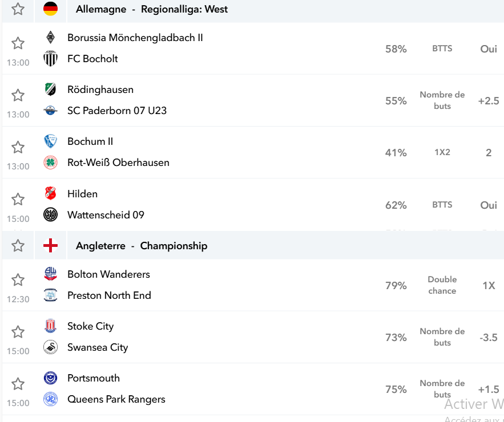The image size is (504, 422).
Task: Toggle favorite star for Hilden match
Action: coord(18,199)
